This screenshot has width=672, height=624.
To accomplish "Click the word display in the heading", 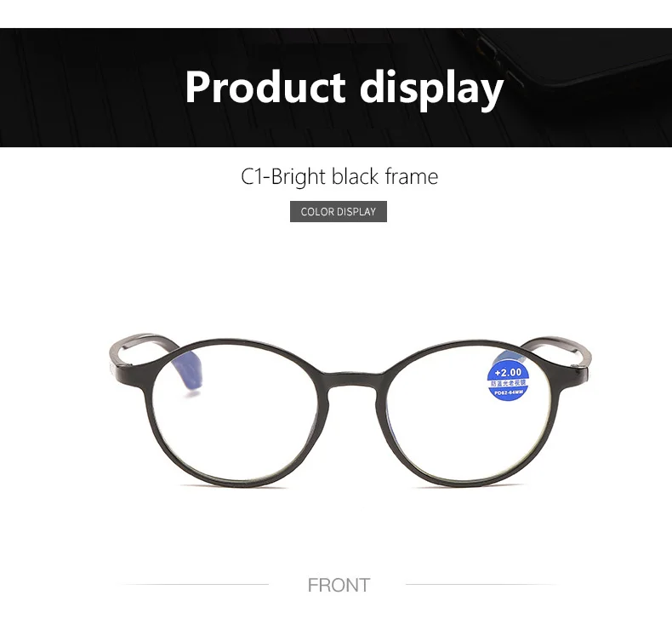I will [x=431, y=89].
